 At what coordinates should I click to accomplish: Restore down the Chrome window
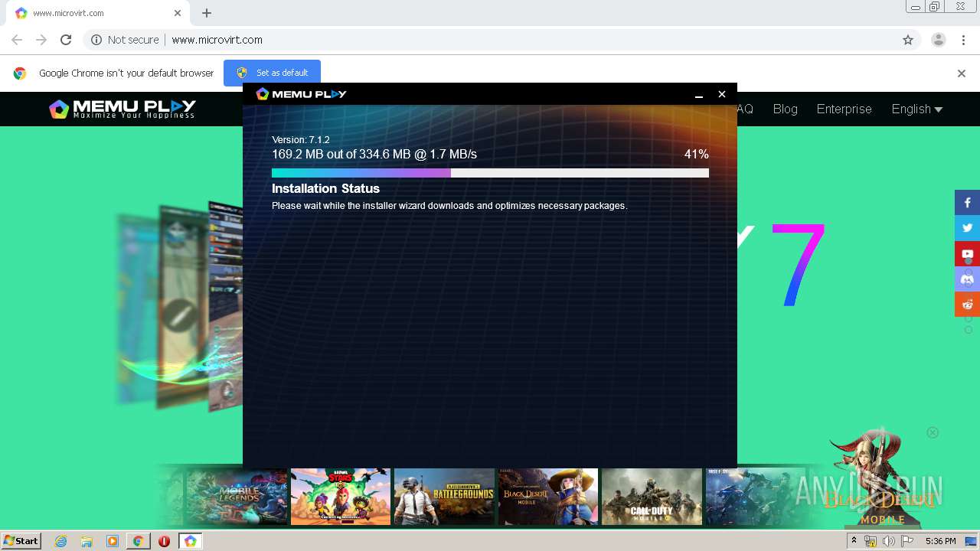tap(934, 7)
